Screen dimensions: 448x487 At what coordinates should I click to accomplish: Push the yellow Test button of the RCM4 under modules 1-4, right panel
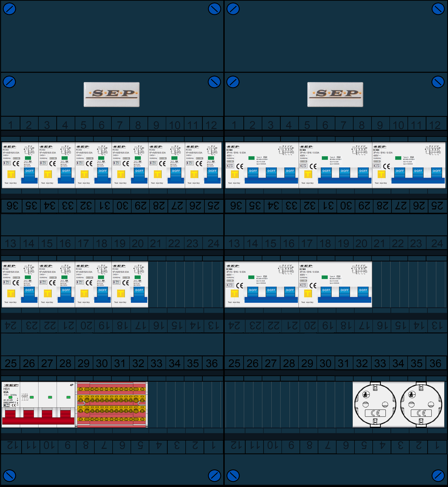click(x=235, y=174)
